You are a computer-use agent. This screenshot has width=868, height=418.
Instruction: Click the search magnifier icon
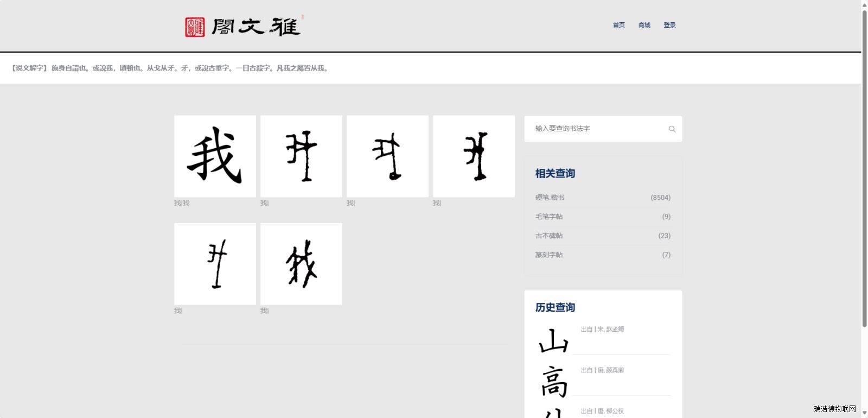672,129
